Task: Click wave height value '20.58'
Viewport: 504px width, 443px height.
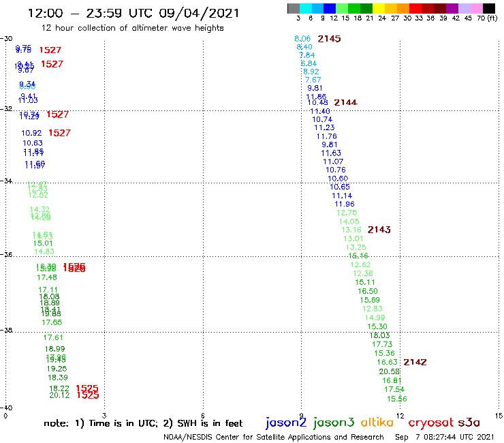Action: click(x=390, y=372)
